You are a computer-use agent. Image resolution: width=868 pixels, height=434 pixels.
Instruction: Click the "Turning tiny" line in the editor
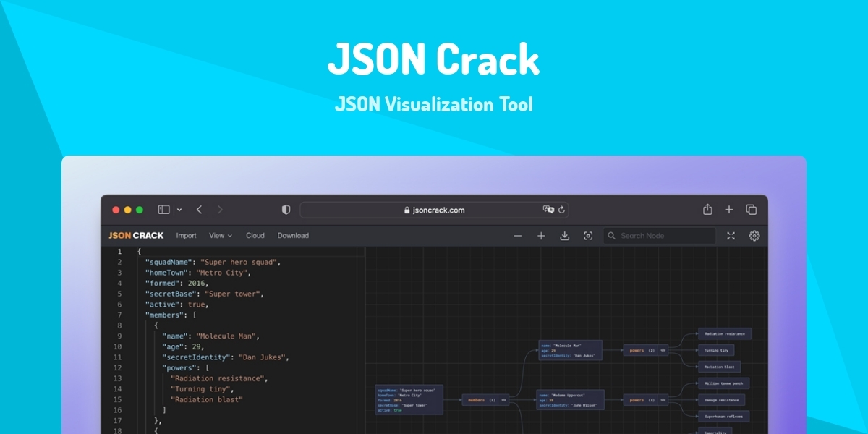[x=203, y=389]
